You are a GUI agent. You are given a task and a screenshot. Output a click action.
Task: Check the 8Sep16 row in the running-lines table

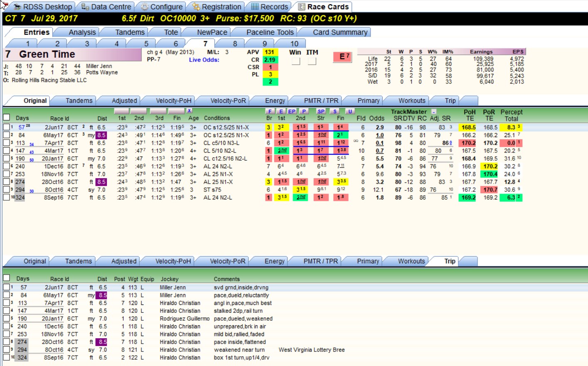[x=6, y=197]
